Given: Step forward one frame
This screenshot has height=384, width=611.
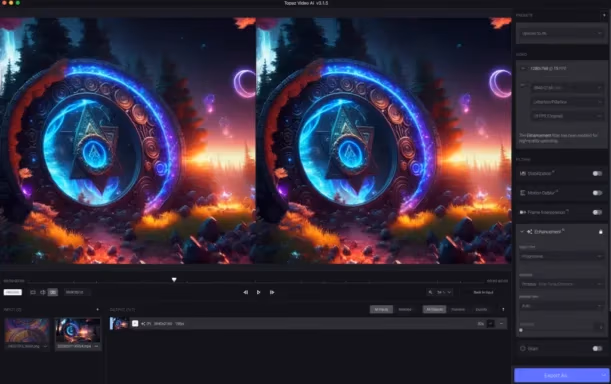Looking at the screenshot, I should pos(272,292).
